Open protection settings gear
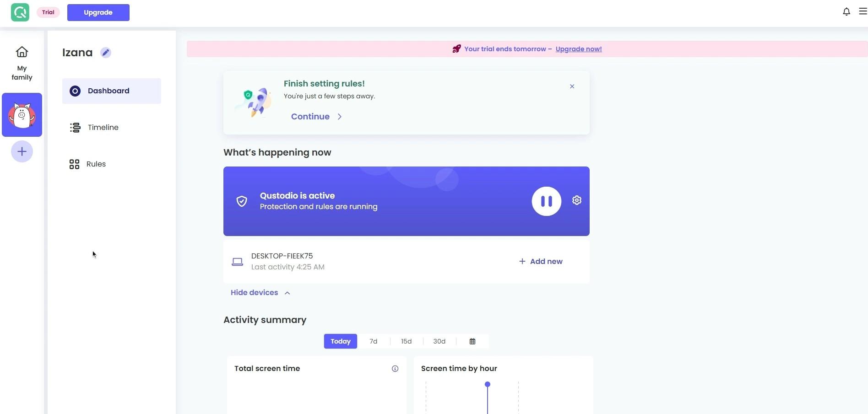Viewport: 868px width, 414px height. pos(577,200)
